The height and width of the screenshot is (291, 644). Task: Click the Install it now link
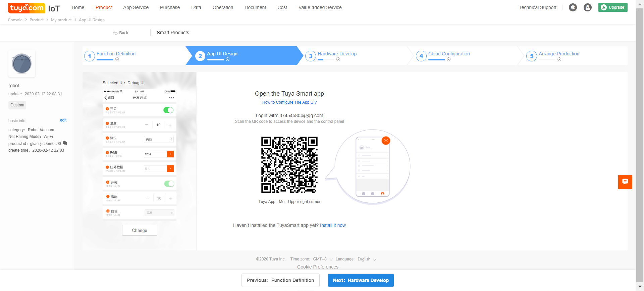pyautogui.click(x=333, y=225)
